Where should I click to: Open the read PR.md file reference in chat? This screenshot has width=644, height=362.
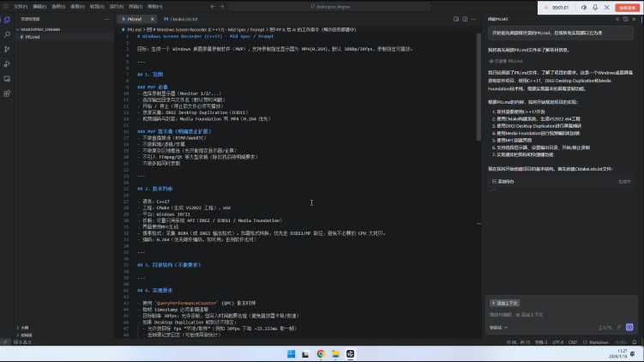(x=506, y=61)
